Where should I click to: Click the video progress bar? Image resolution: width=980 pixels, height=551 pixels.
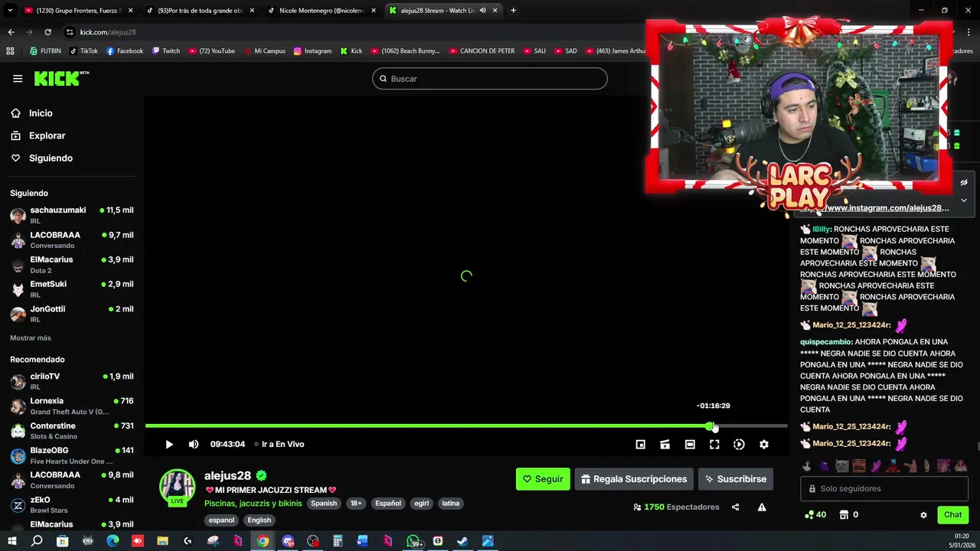point(466,425)
